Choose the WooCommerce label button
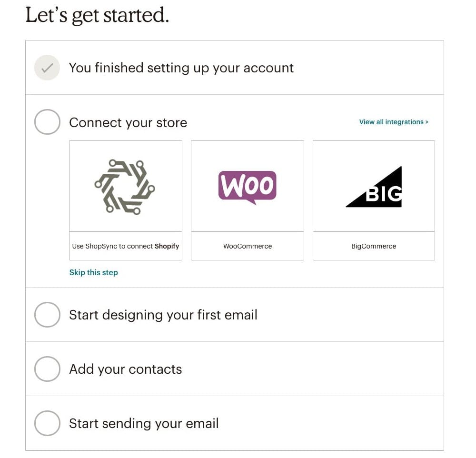Viewport: 476px width, 458px height. point(248,246)
